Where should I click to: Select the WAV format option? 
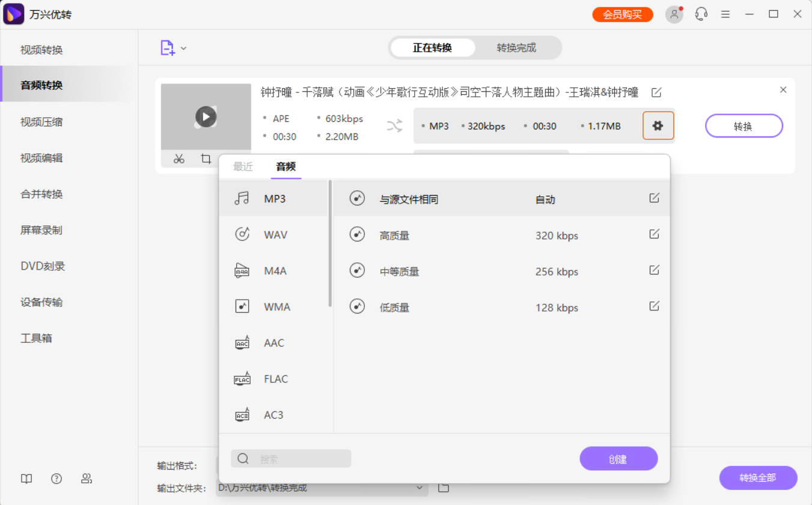coord(275,234)
